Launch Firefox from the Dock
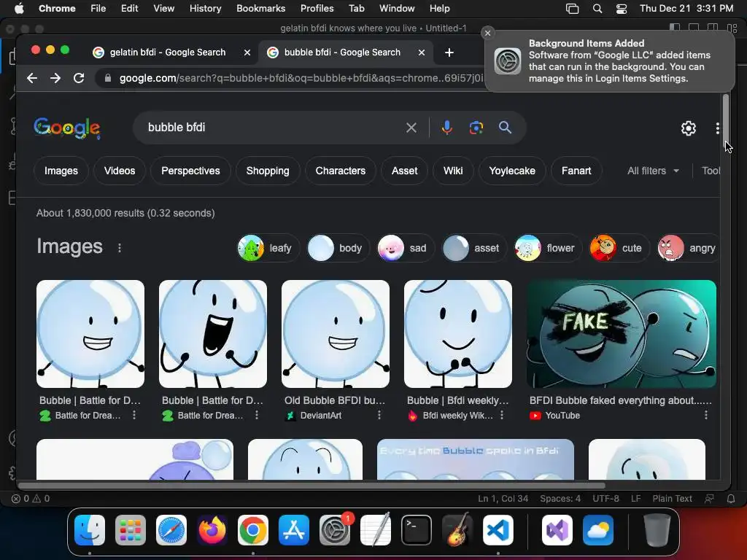747x560 pixels. [x=212, y=530]
